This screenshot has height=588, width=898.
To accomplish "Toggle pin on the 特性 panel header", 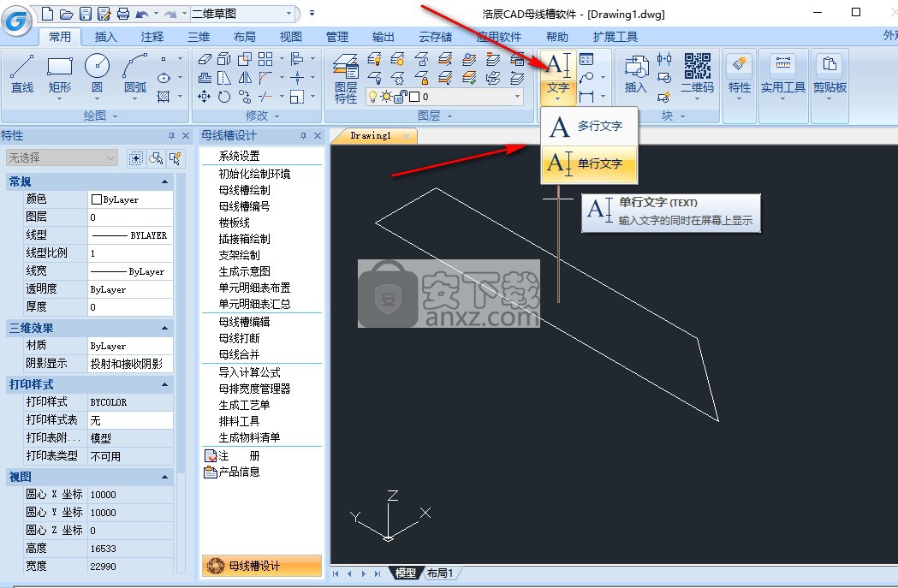I will pos(171,136).
